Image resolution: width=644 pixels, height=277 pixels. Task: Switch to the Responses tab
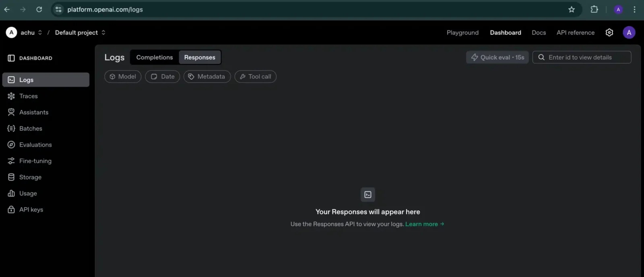point(200,57)
